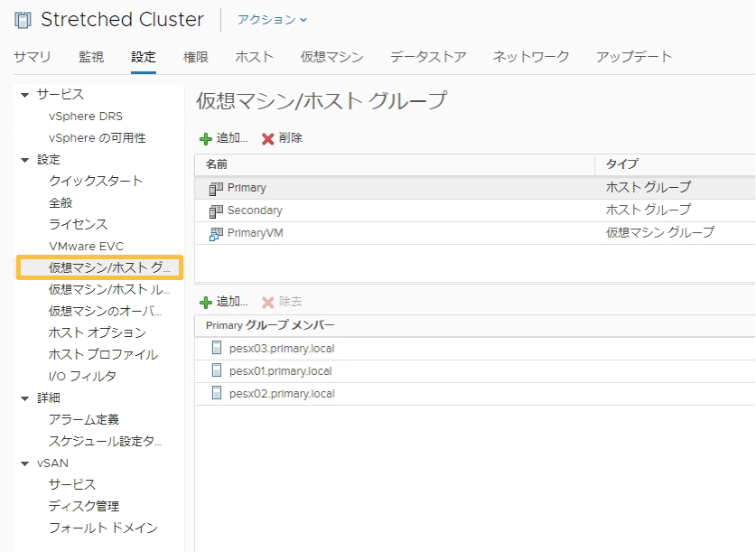Viewport: 756px width, 552px height.
Task: Open フォールト ドメイン under vSAN
Action: pos(103,528)
